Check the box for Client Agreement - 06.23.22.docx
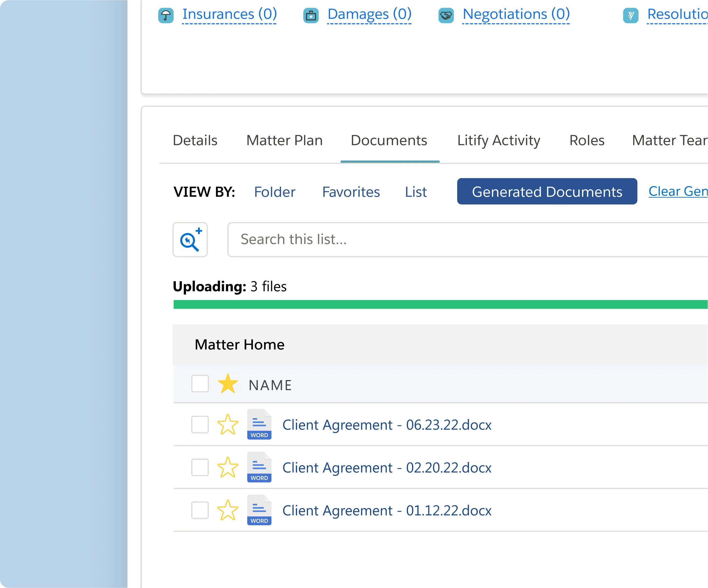This screenshot has height=588, width=708. coord(200,424)
